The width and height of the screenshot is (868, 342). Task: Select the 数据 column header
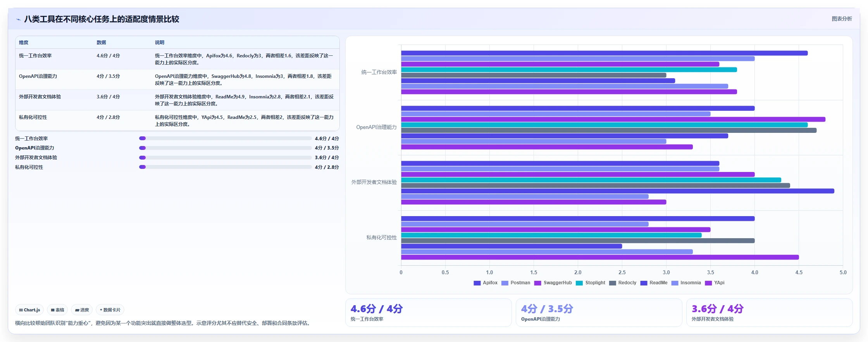[101, 43]
